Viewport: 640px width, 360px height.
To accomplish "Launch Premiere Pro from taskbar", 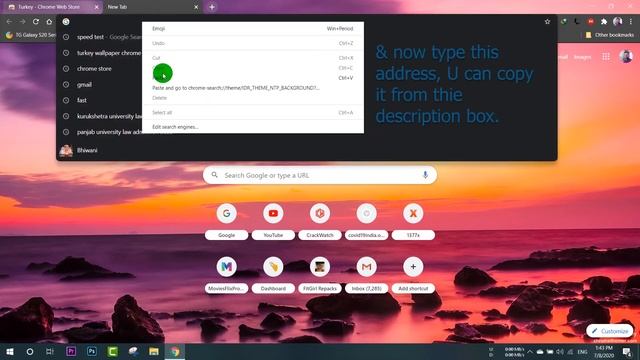I will click(x=71, y=351).
